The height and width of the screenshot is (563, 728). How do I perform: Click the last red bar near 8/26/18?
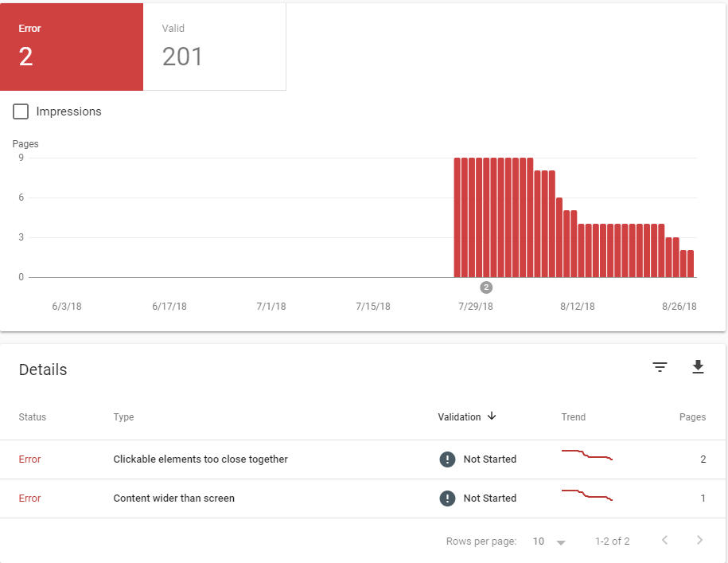click(x=691, y=264)
